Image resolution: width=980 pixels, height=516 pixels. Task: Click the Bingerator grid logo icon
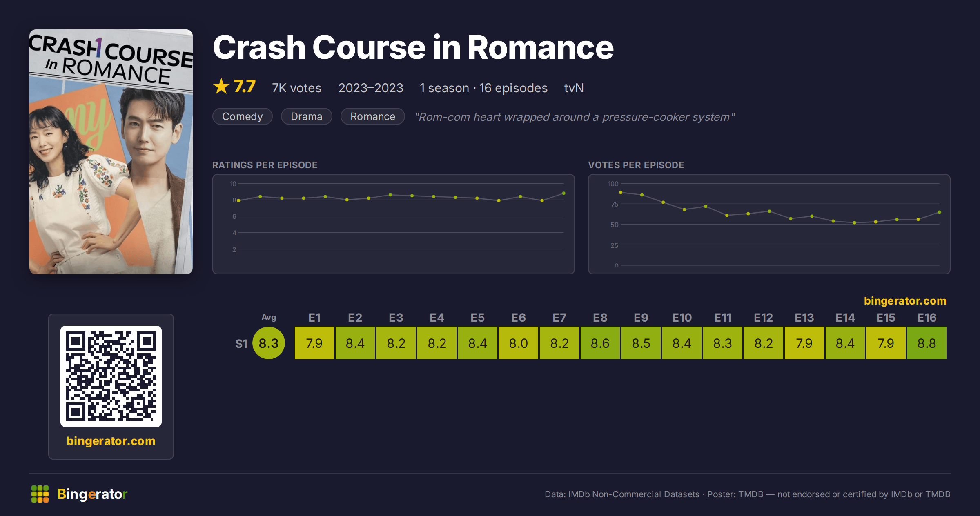click(x=40, y=494)
